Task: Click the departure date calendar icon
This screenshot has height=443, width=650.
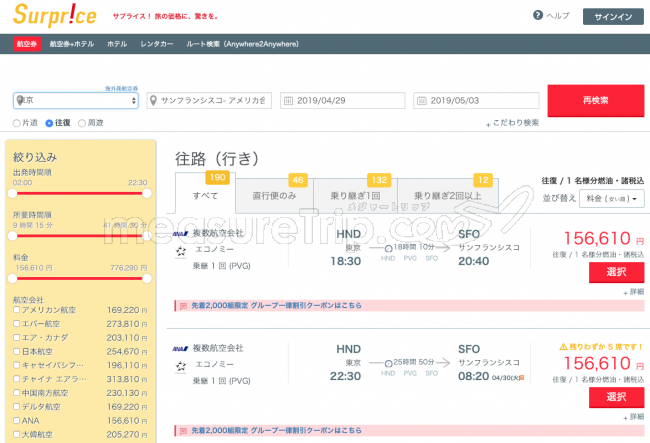Action: [x=288, y=101]
